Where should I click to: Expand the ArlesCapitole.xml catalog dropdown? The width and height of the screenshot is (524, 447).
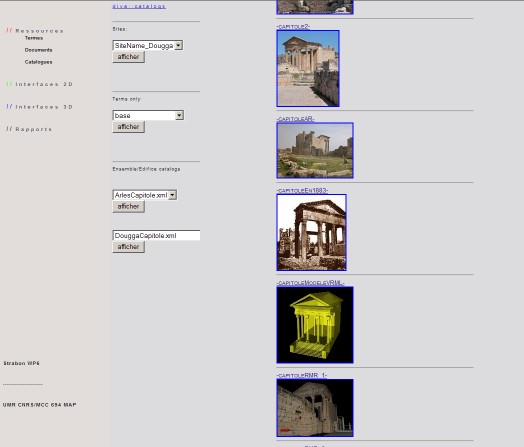click(145, 195)
